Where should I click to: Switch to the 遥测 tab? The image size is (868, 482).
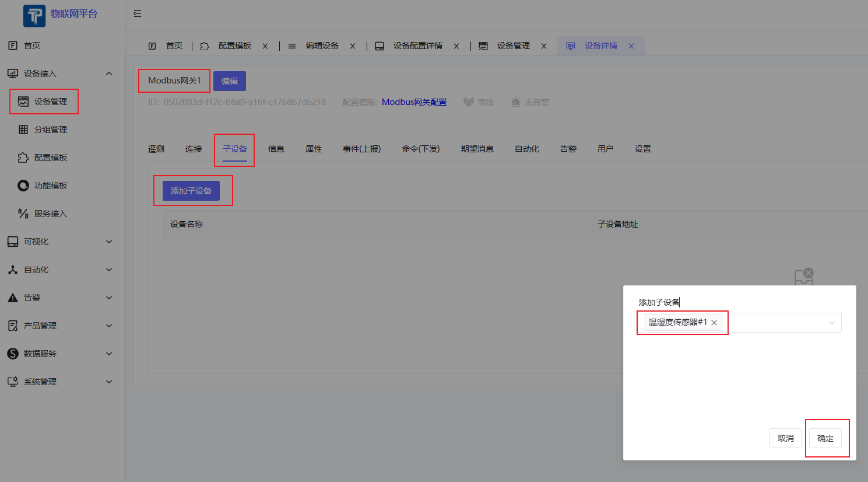(x=156, y=149)
